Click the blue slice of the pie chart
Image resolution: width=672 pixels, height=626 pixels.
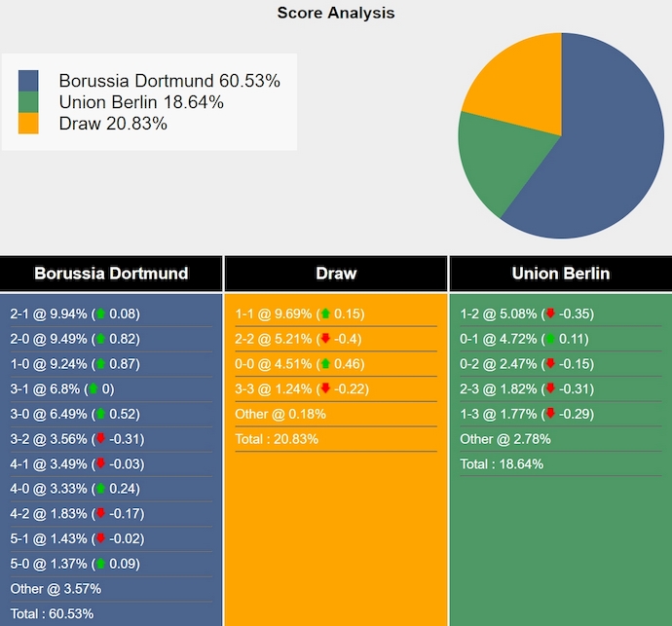pyautogui.click(x=604, y=156)
